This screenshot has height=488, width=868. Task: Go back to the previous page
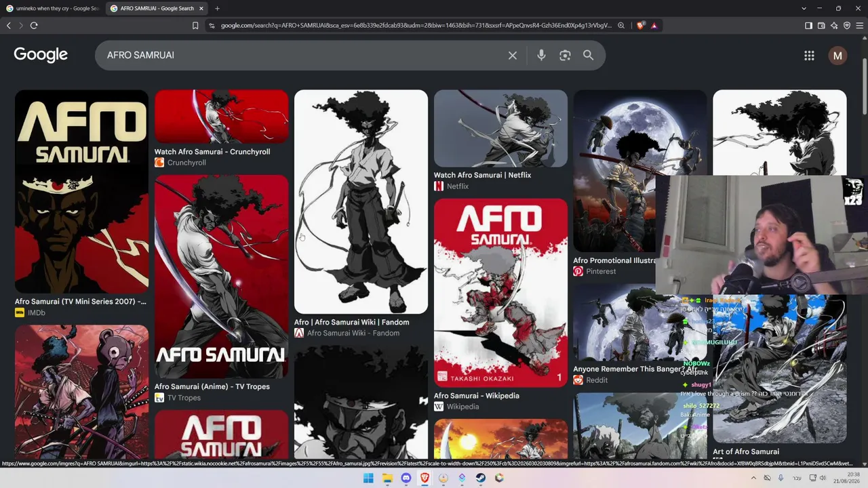(x=8, y=26)
